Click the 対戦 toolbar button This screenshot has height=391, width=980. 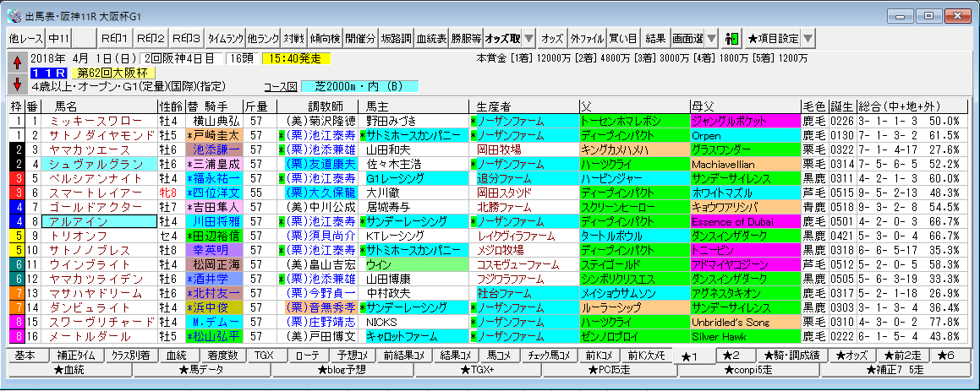point(293,39)
